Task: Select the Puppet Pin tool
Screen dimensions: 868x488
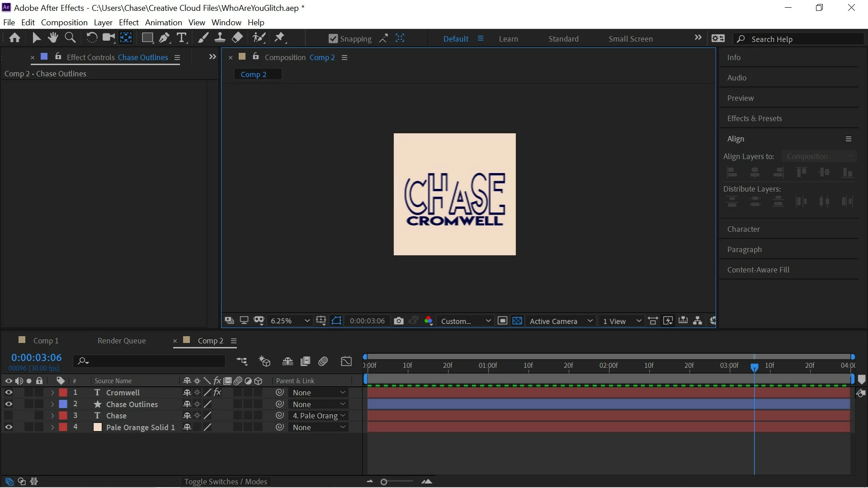Action: point(280,38)
